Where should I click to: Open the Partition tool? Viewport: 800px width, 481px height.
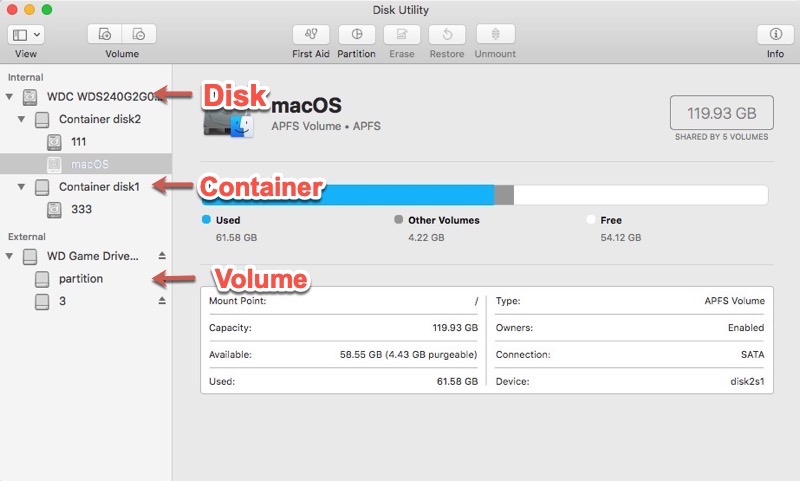(356, 34)
